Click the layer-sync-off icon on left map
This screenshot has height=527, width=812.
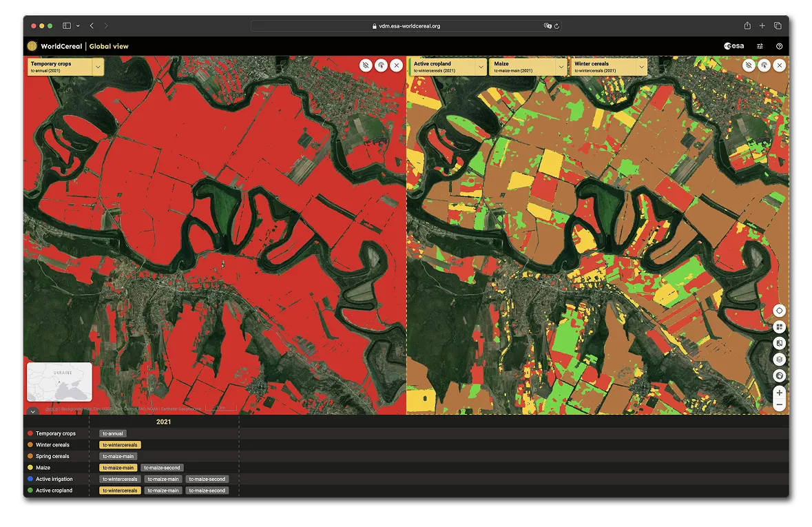366,65
